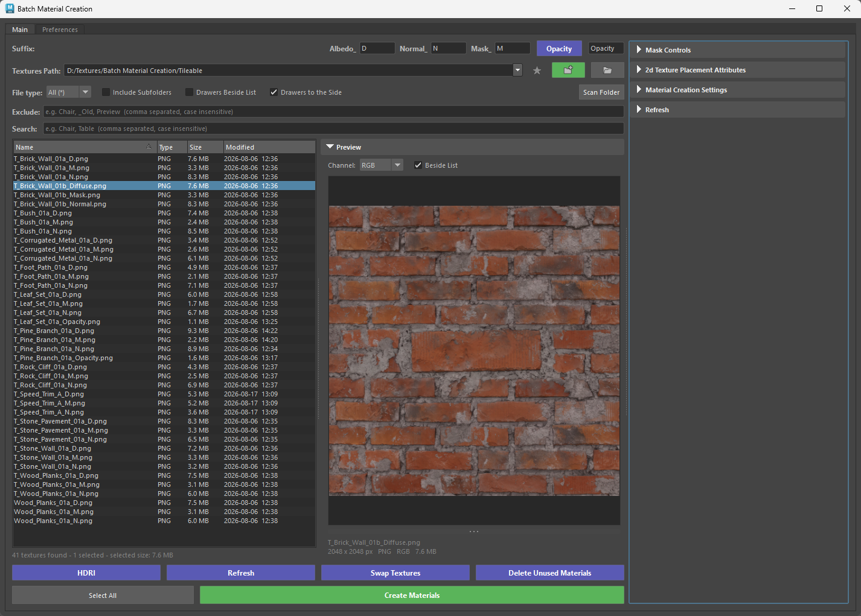The image size is (861, 616).
Task: Click the brick wall preview image
Action: pyautogui.click(x=474, y=351)
